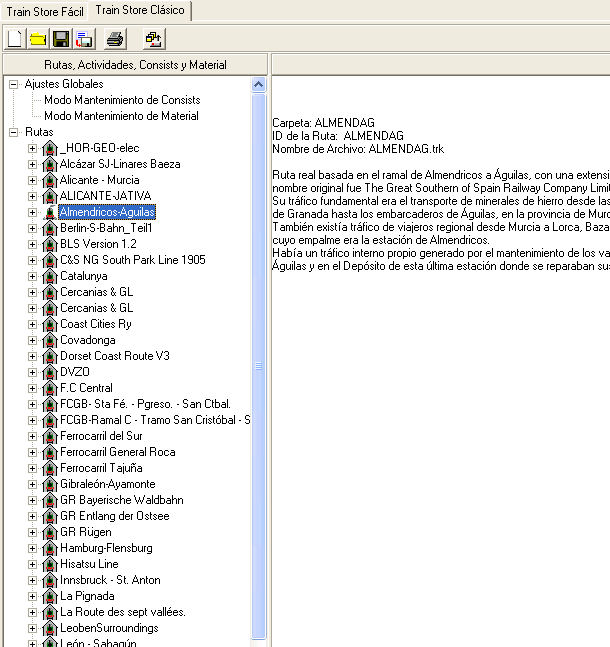The image size is (610, 647).
Task: Click the Rutas, Actividades, Consists y Material header
Action: point(135,64)
